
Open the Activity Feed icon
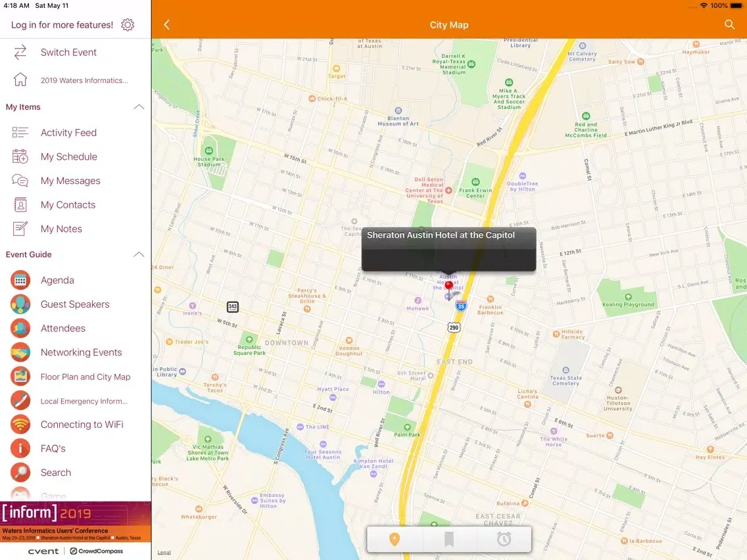coord(20,132)
